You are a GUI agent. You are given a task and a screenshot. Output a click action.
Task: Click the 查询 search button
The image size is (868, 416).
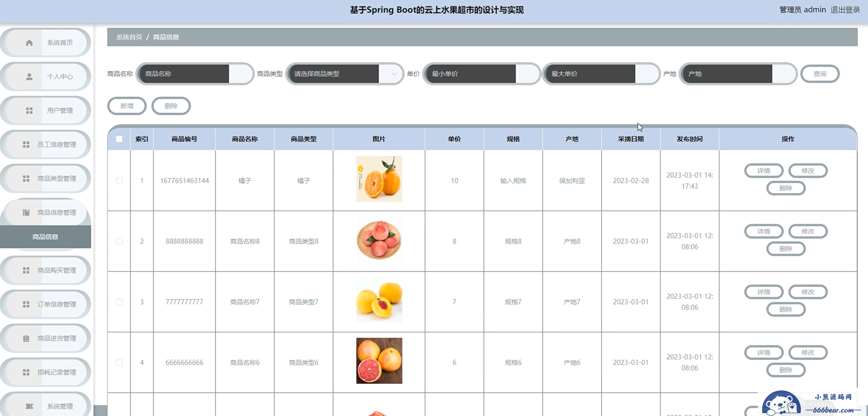820,74
